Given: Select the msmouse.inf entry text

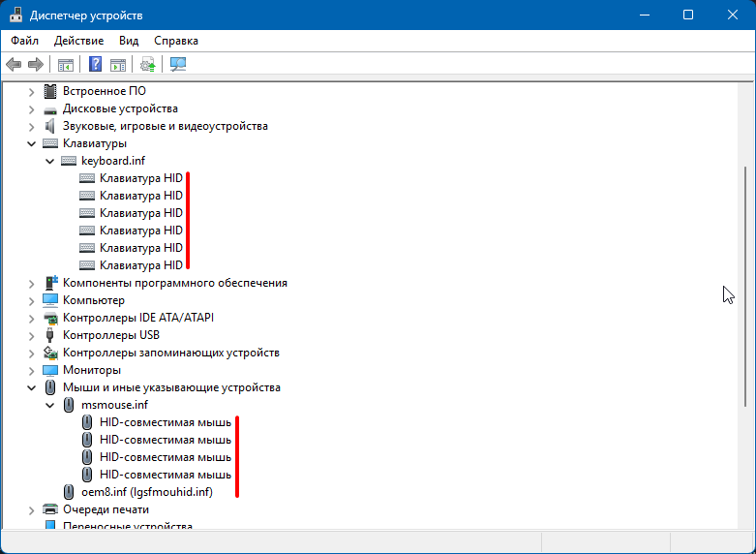Looking at the screenshot, I should [x=115, y=405].
